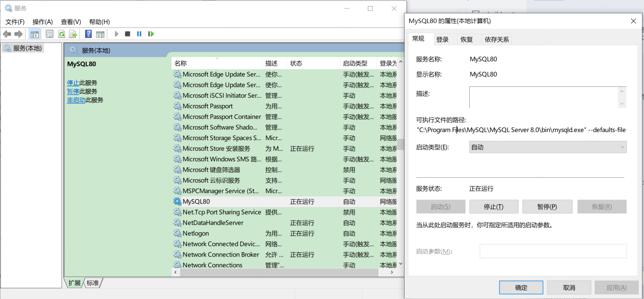Image resolution: width=644 pixels, height=299 pixels.
Task: Sort by 名称 column header
Action: (217, 63)
